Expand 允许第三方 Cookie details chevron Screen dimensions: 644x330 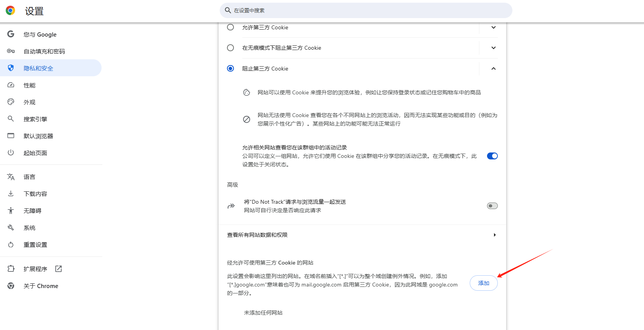click(x=494, y=27)
